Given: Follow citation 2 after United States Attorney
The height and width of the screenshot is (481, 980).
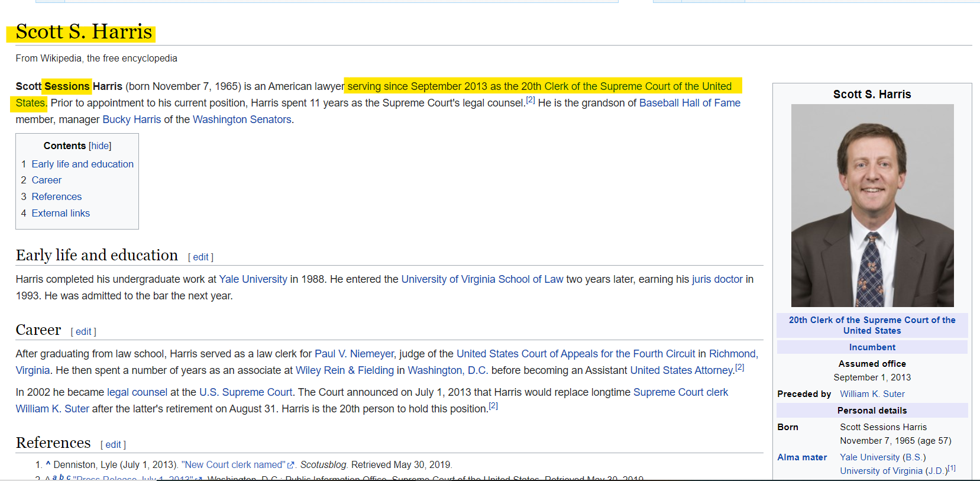Looking at the screenshot, I should 740,367.
